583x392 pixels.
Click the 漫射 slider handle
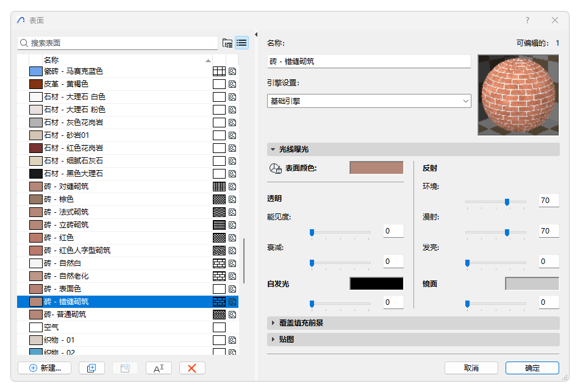coord(506,232)
